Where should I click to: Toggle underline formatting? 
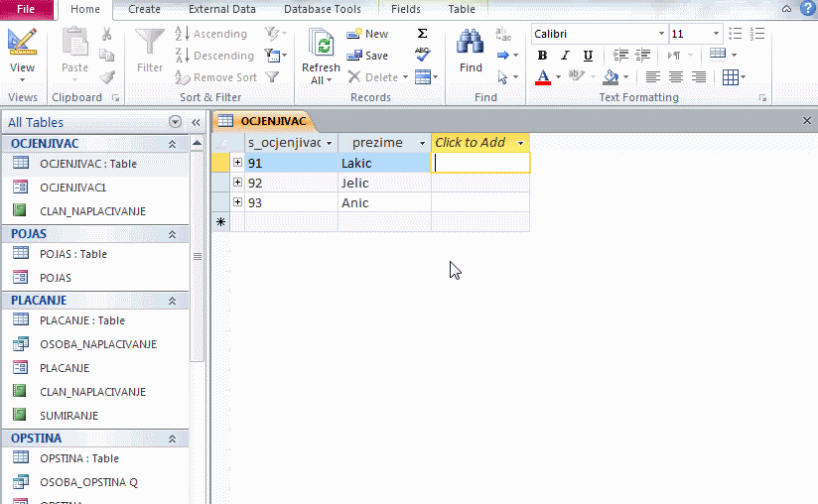click(x=588, y=56)
